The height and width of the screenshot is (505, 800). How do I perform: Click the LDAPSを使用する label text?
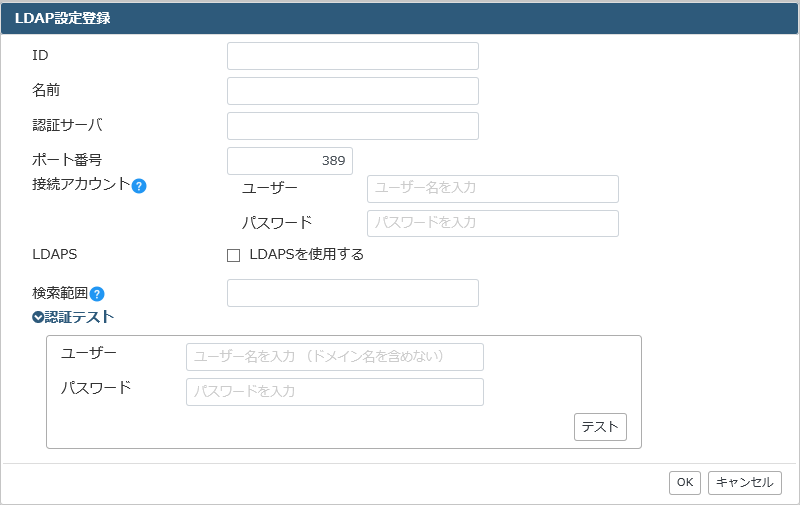[x=306, y=254]
